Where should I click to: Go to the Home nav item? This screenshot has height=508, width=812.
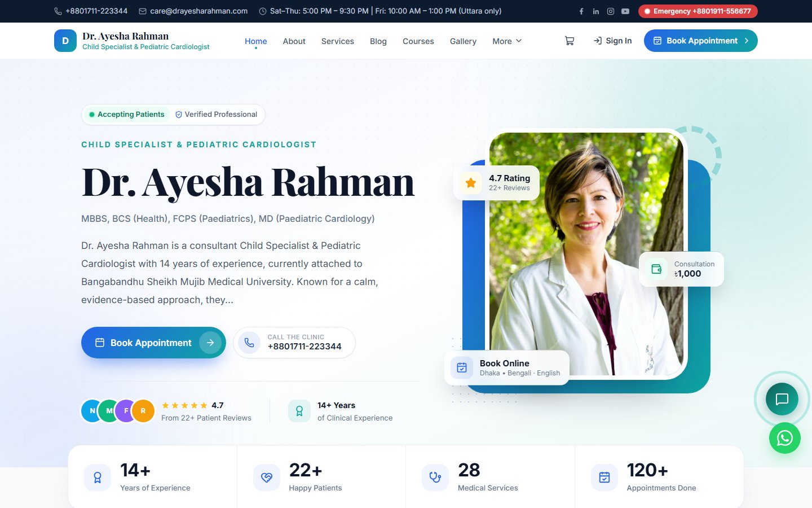click(x=256, y=41)
